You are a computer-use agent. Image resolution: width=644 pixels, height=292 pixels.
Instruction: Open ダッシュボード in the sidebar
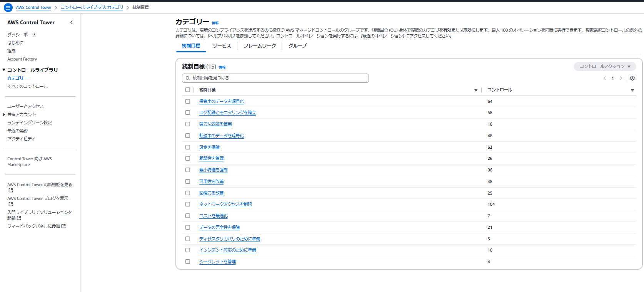22,35
